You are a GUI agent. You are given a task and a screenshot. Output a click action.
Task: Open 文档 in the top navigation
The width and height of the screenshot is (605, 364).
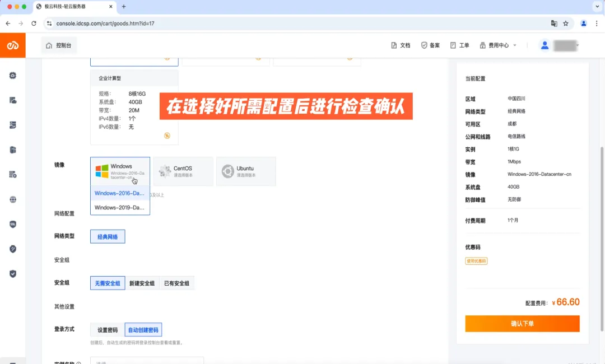(401, 45)
